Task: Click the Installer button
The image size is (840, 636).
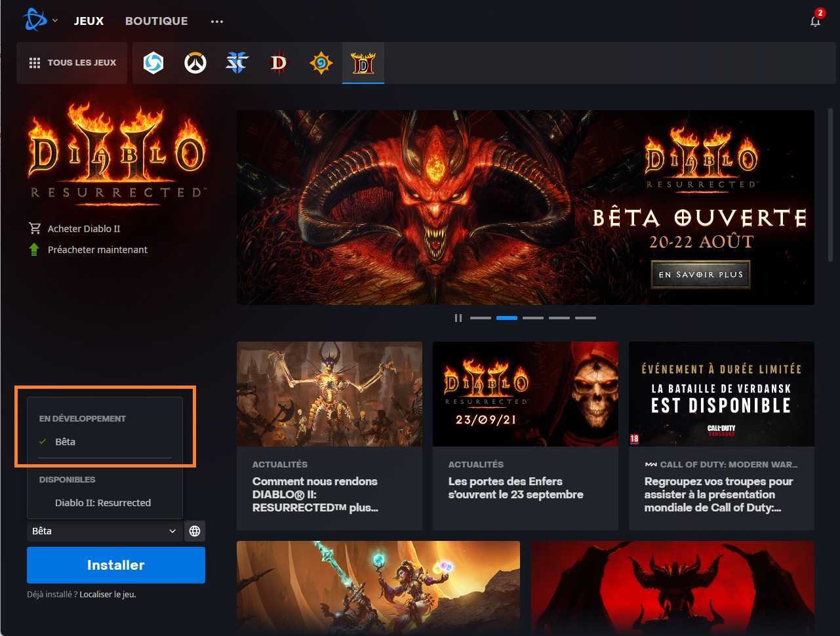Action: tap(116, 565)
